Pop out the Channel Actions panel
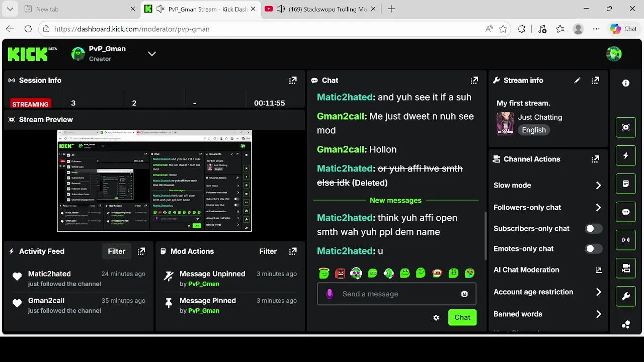This screenshot has height=362, width=644. click(x=595, y=159)
